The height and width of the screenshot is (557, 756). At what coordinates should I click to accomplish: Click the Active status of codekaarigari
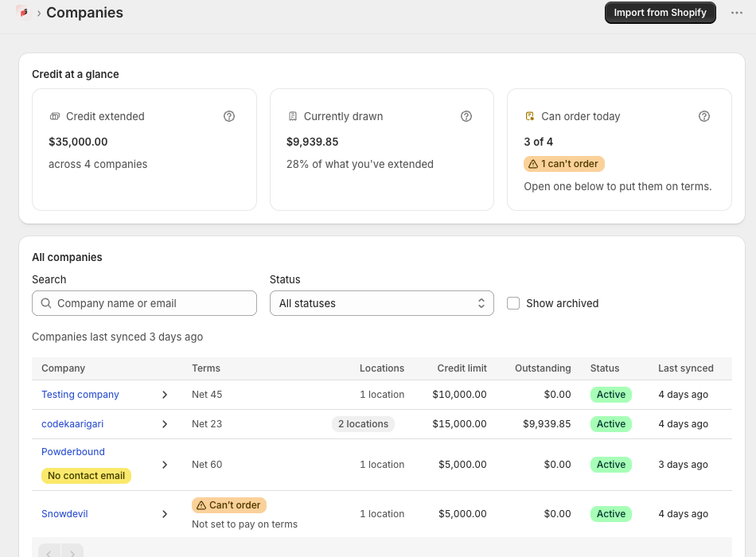(611, 424)
